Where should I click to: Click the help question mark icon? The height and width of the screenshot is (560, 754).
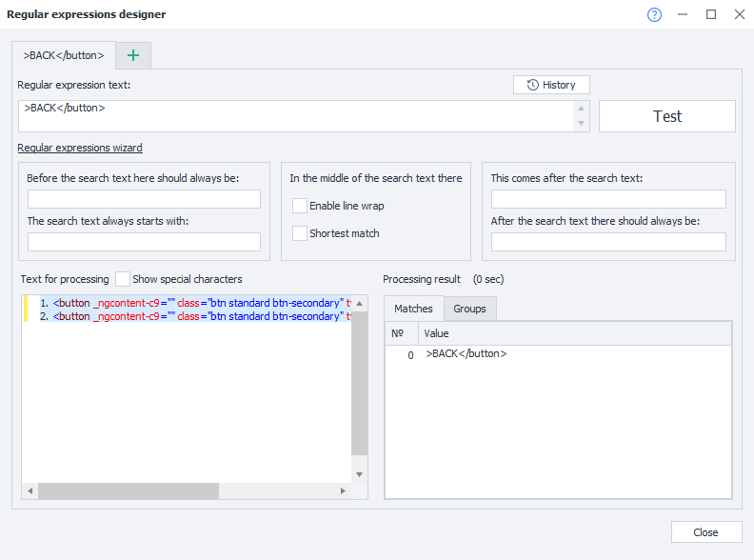pos(654,14)
